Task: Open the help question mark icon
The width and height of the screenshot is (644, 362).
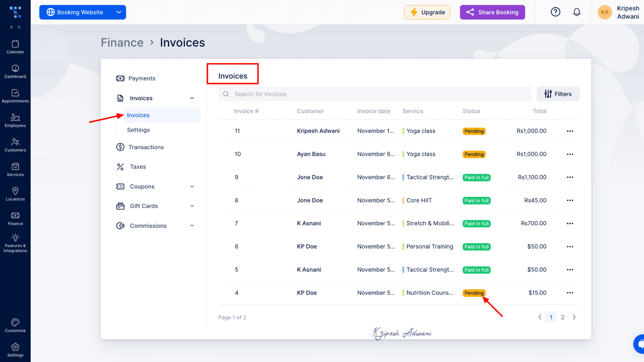Action: click(555, 12)
